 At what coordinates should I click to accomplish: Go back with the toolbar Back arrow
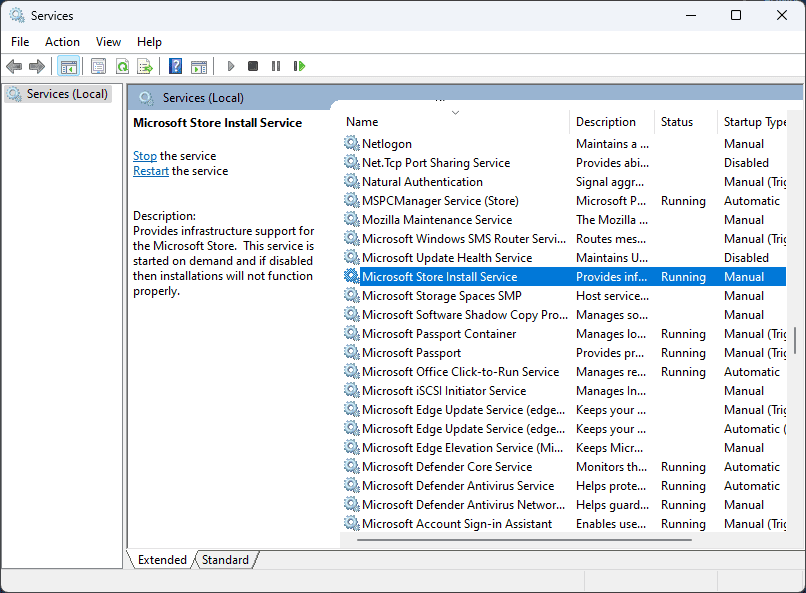tap(14, 66)
